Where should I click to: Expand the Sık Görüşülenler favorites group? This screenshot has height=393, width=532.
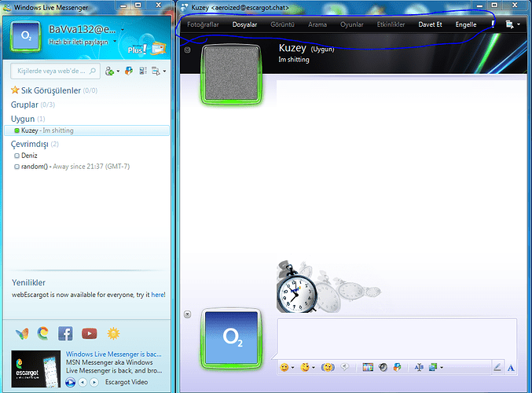pyautogui.click(x=54, y=90)
